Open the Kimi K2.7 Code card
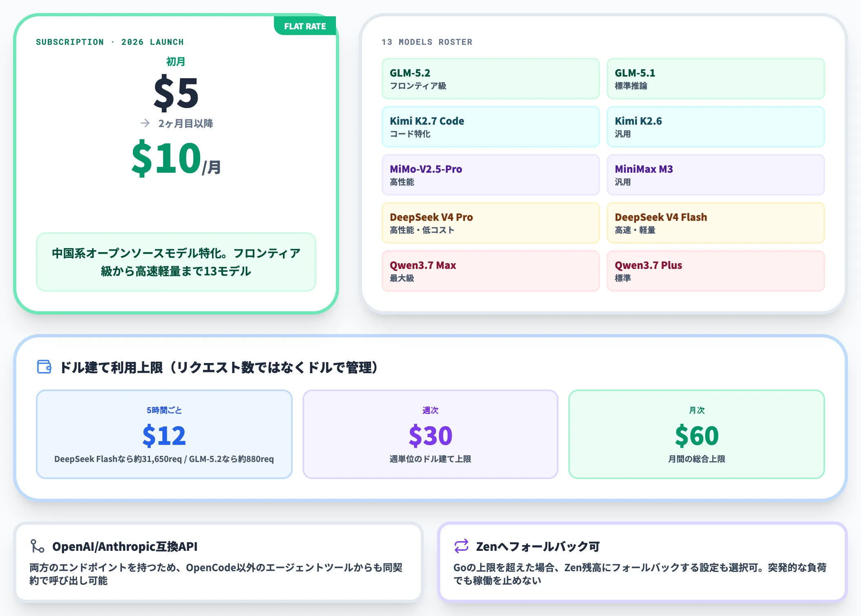 490,127
